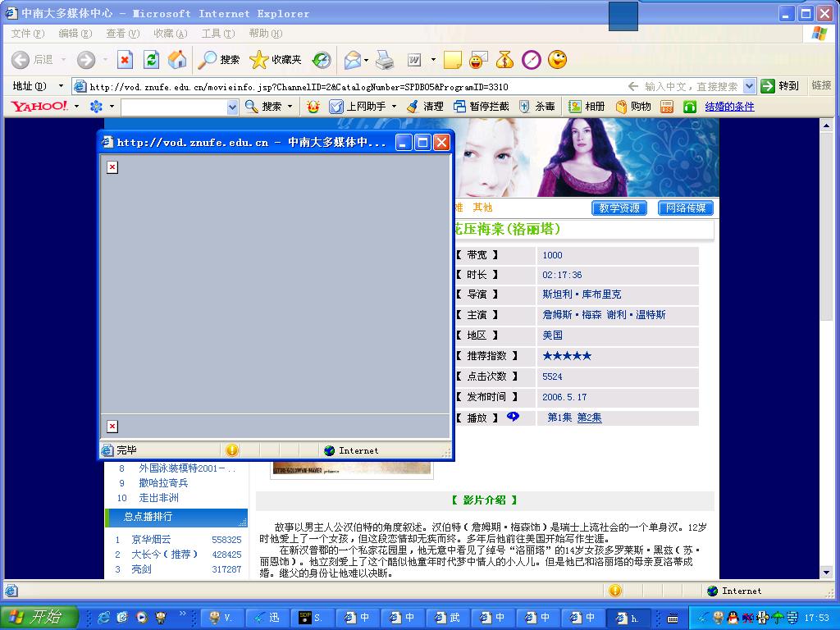The width and height of the screenshot is (840, 630).
Task: Click the 其他 category tab
Action: coord(482,208)
